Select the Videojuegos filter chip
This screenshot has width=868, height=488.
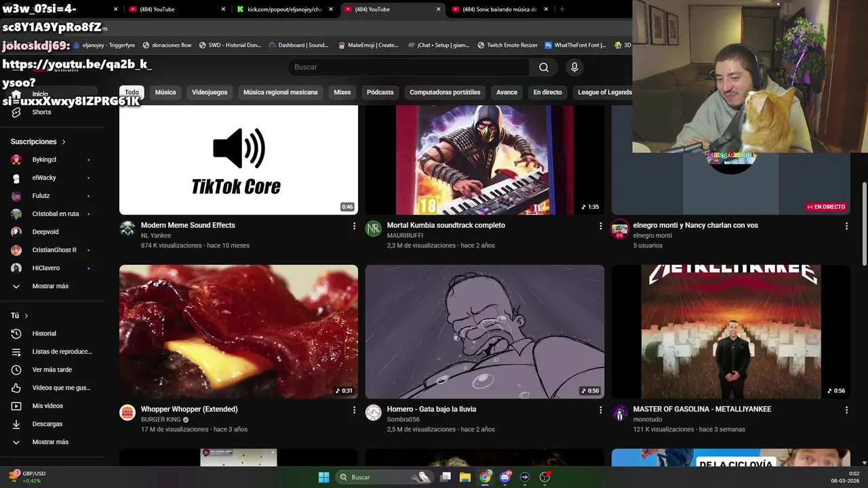point(210,92)
